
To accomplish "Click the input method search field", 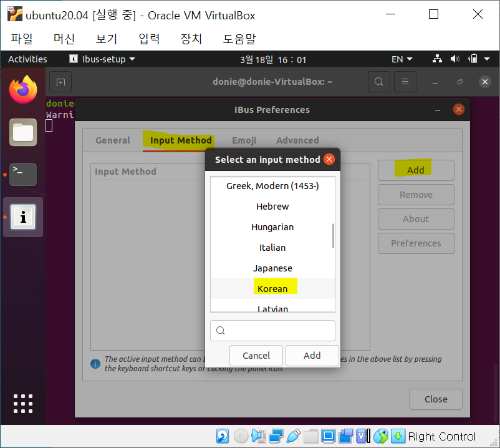I will pyautogui.click(x=272, y=331).
